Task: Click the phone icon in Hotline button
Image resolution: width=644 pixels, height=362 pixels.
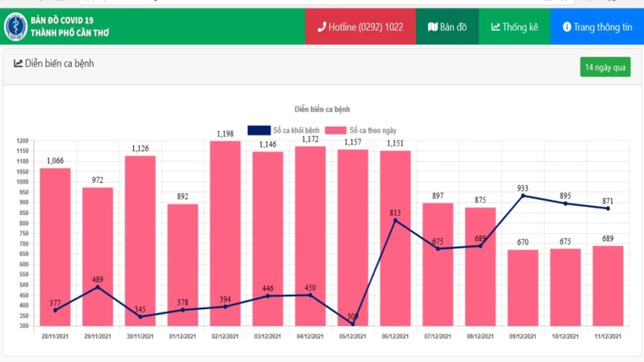Action: 321,27
